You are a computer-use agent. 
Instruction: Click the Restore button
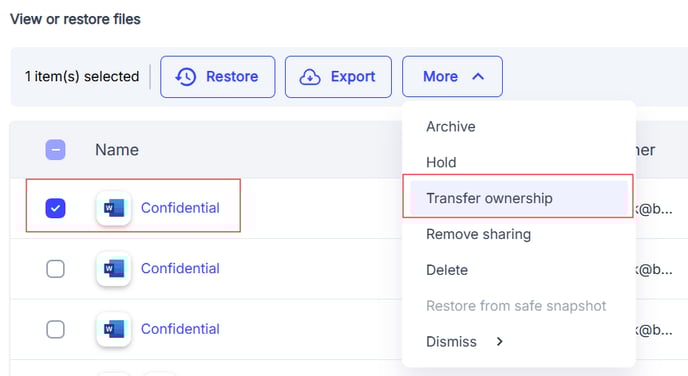coord(218,77)
